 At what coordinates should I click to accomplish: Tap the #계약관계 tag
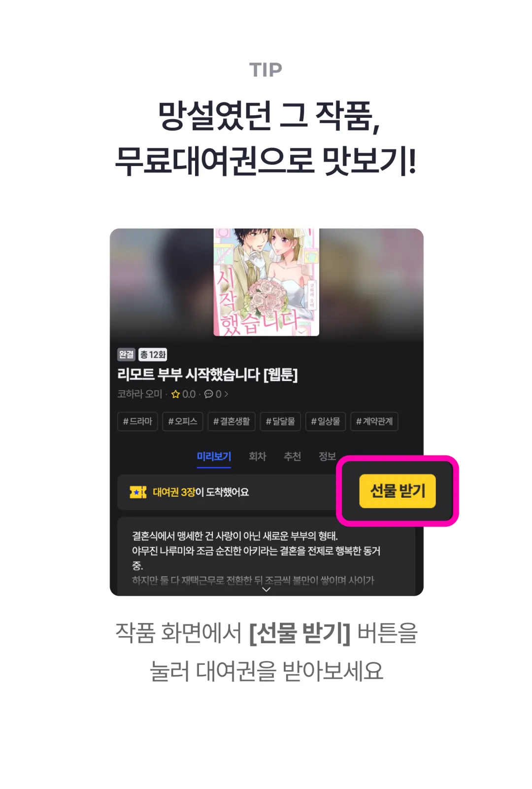click(x=374, y=421)
